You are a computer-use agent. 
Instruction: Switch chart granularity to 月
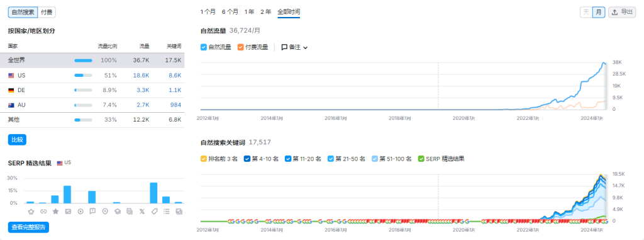pyautogui.click(x=599, y=13)
